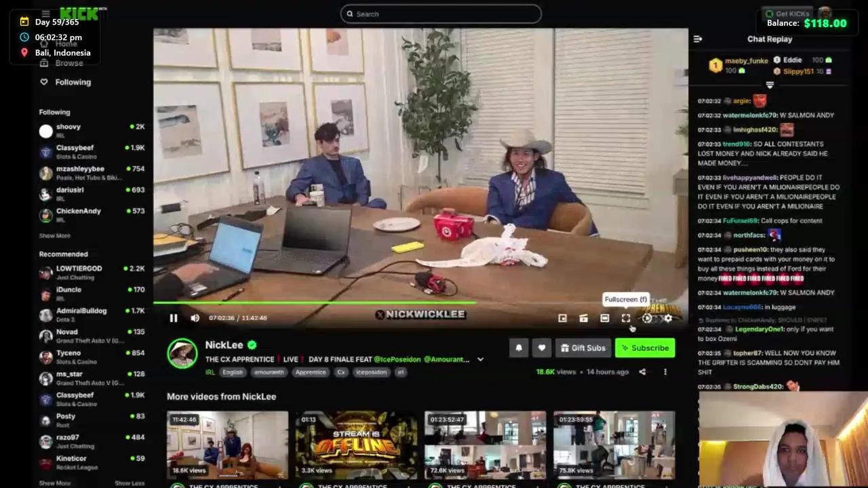The width and height of the screenshot is (868, 488).
Task: Pause the video playback
Action: [174, 318]
